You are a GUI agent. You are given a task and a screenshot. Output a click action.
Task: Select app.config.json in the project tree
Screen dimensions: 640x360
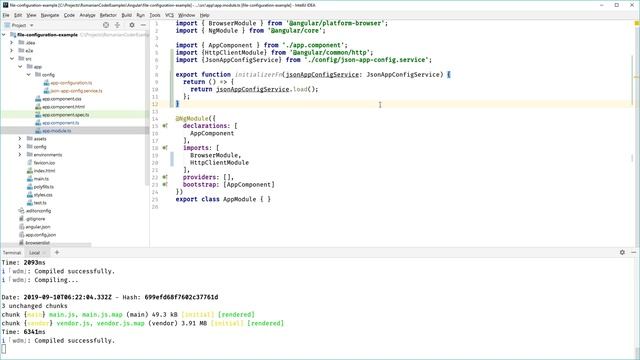(41, 235)
